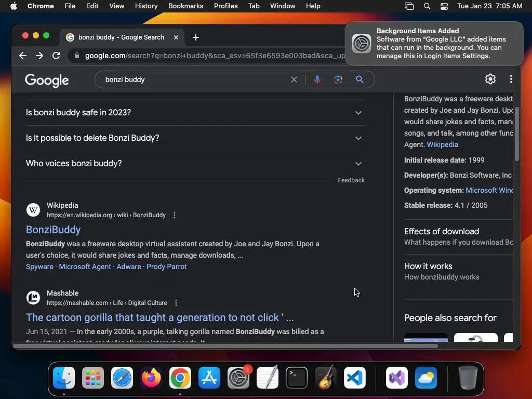The height and width of the screenshot is (399, 532).
Task: Open Spotlight search in the menu bar
Action: [427, 6]
